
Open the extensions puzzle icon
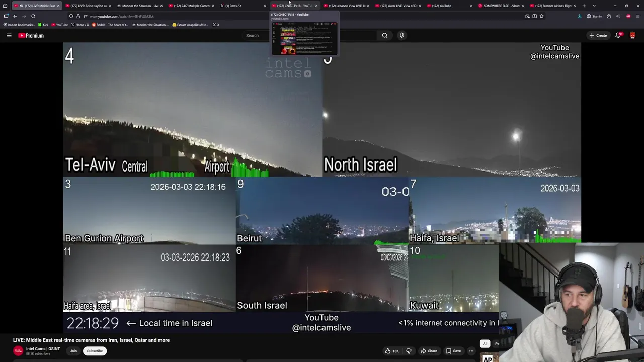pos(609,16)
